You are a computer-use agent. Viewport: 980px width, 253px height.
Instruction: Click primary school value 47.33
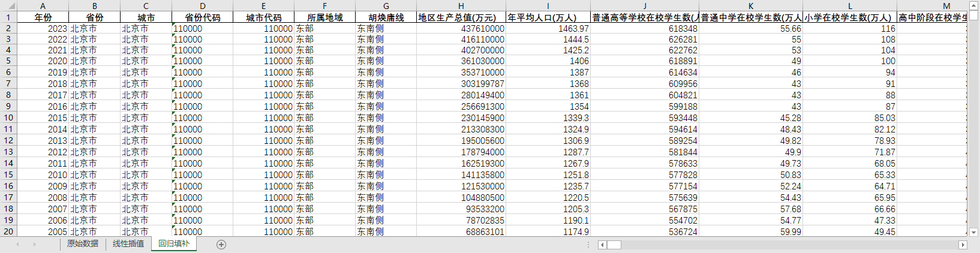pyautogui.click(x=850, y=220)
